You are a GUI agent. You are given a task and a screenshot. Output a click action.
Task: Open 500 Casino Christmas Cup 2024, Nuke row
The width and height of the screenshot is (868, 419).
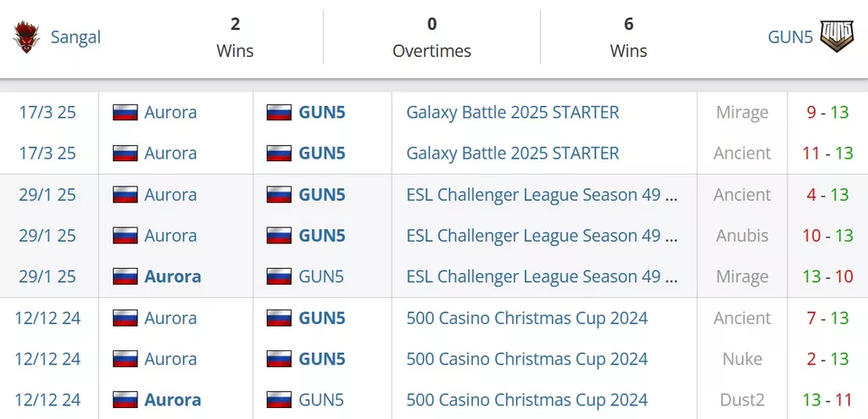click(527, 359)
